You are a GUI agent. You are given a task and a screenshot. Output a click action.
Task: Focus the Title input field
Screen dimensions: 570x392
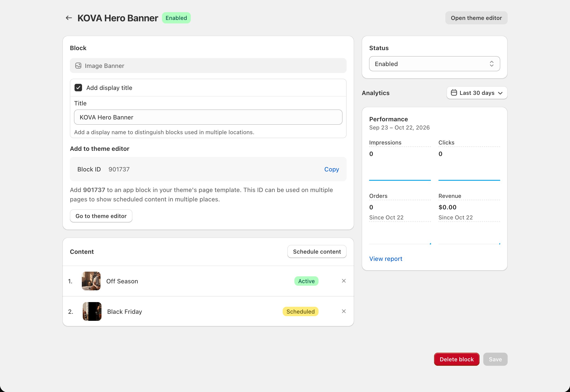[x=208, y=117]
